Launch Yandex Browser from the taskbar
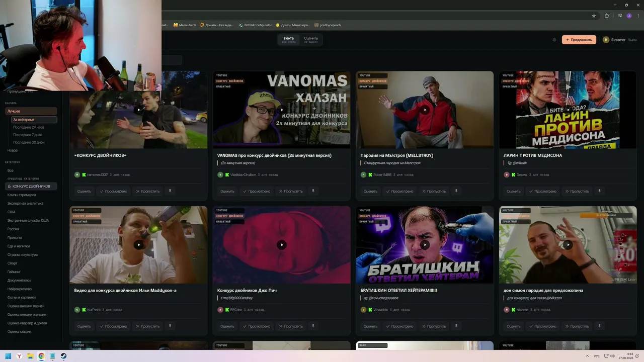 (19, 356)
